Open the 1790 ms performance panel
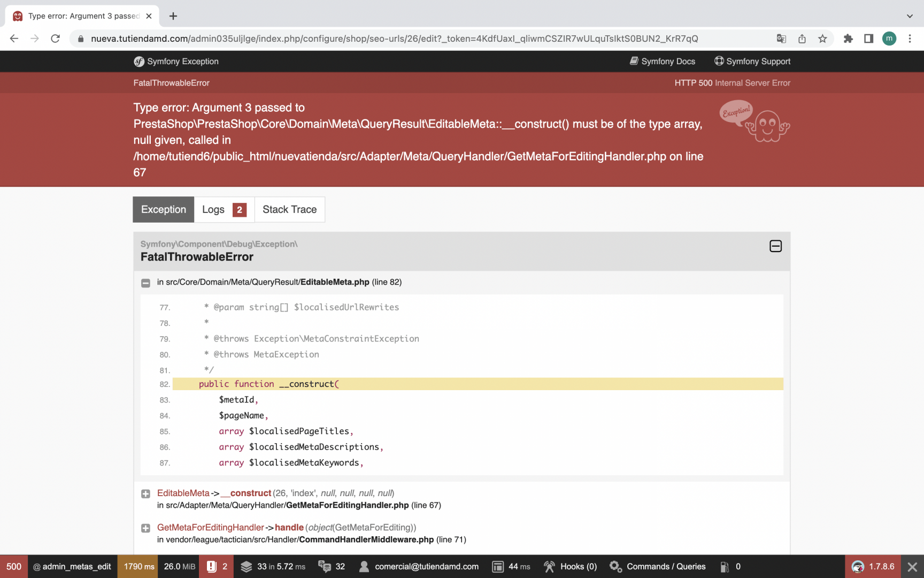Screen dimensions: 924x578 click(x=138, y=566)
